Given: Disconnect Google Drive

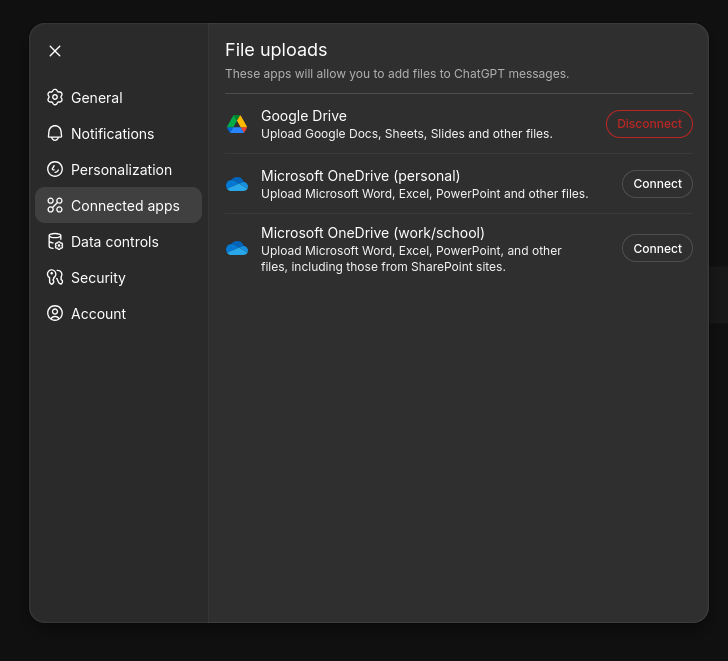Looking at the screenshot, I should click(x=649, y=124).
